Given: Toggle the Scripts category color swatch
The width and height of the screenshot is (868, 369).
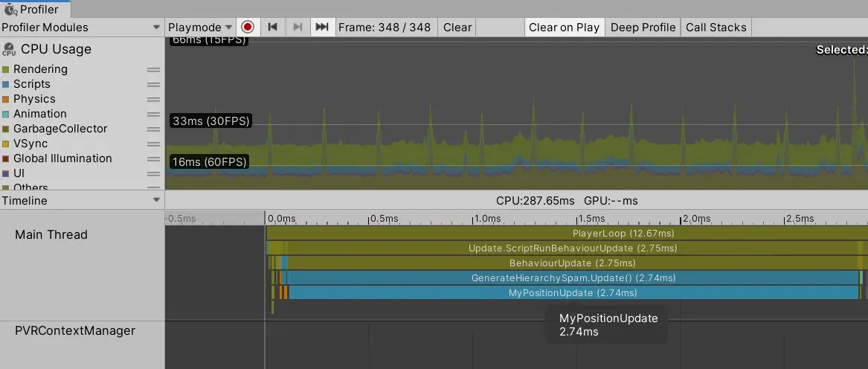Looking at the screenshot, I should (5, 85).
